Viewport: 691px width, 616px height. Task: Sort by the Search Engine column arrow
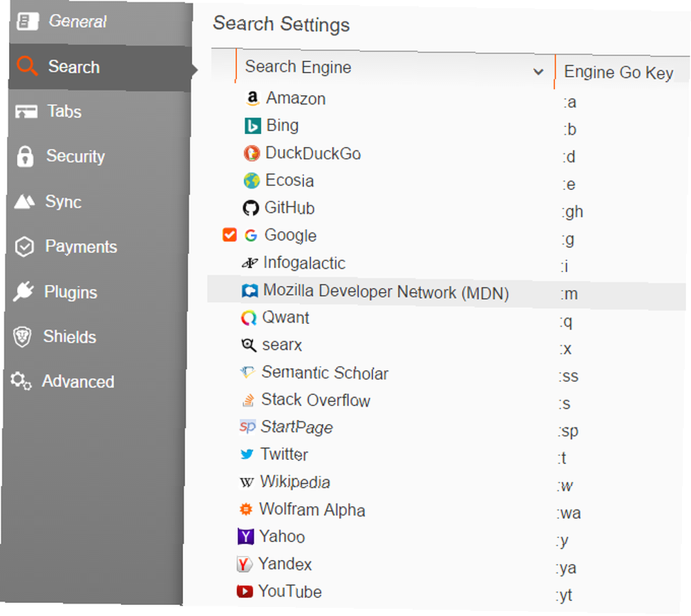(538, 71)
